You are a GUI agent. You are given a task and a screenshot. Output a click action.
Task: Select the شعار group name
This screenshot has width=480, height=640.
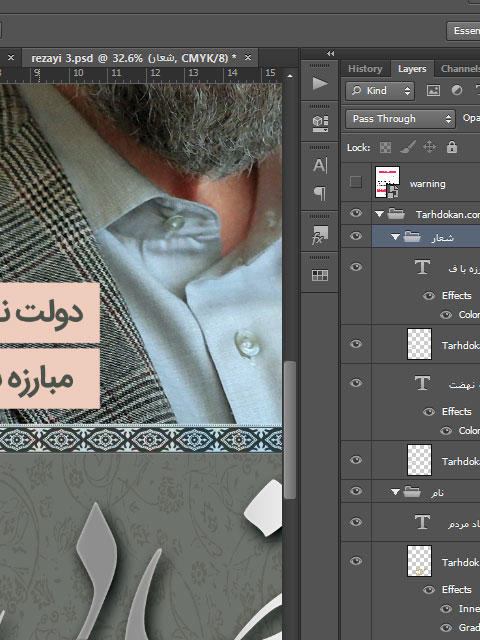pyautogui.click(x=442, y=238)
